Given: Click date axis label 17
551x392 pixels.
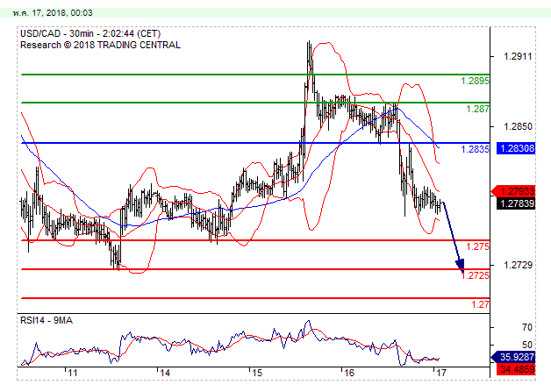Looking at the screenshot, I should [441, 373].
